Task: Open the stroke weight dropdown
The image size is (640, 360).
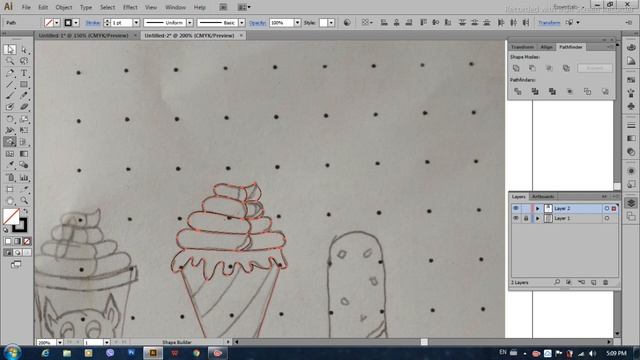Action: point(136,23)
